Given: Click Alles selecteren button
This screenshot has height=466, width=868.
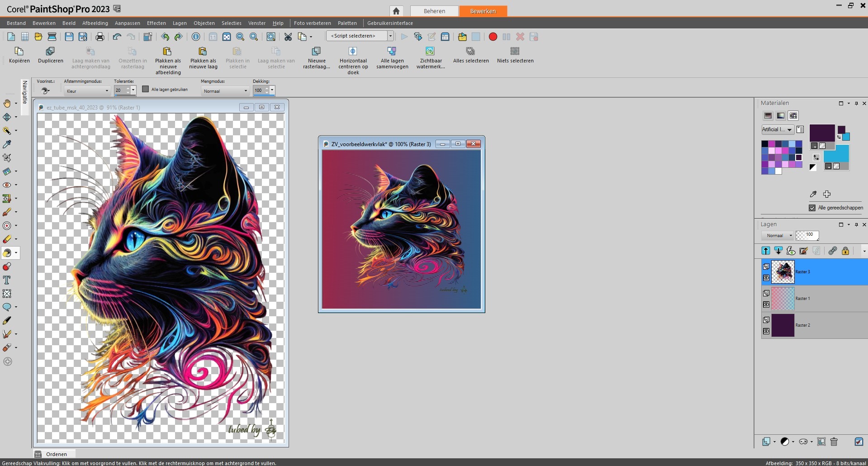Looking at the screenshot, I should coord(471,55).
